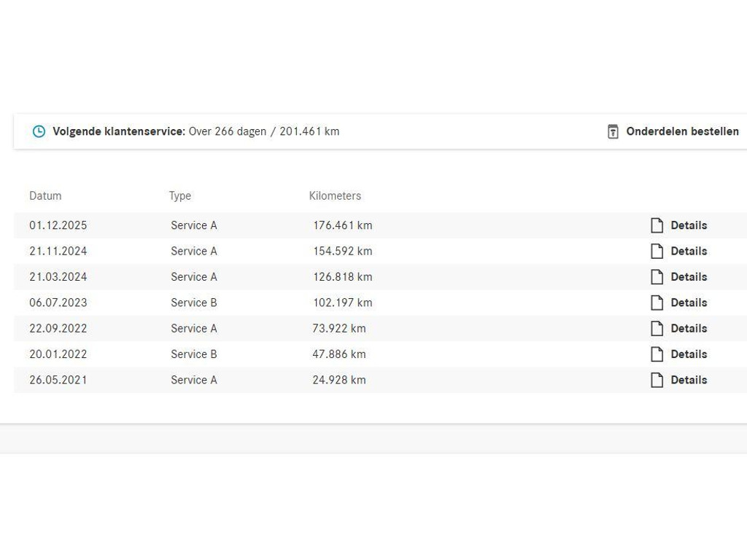747x560 pixels.
Task: Click the Onderdelen bestellen parts icon
Action: coord(613,132)
